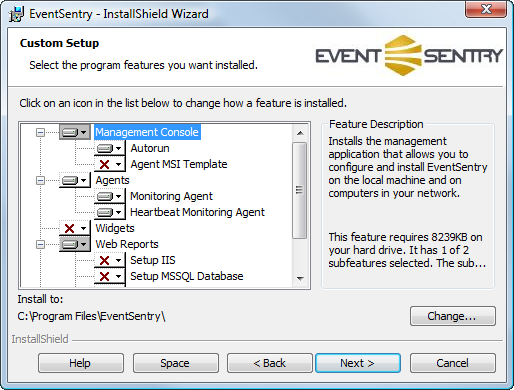Select the Heartbeat Monitoring Agent label
The height and width of the screenshot is (390, 514).
(x=197, y=212)
